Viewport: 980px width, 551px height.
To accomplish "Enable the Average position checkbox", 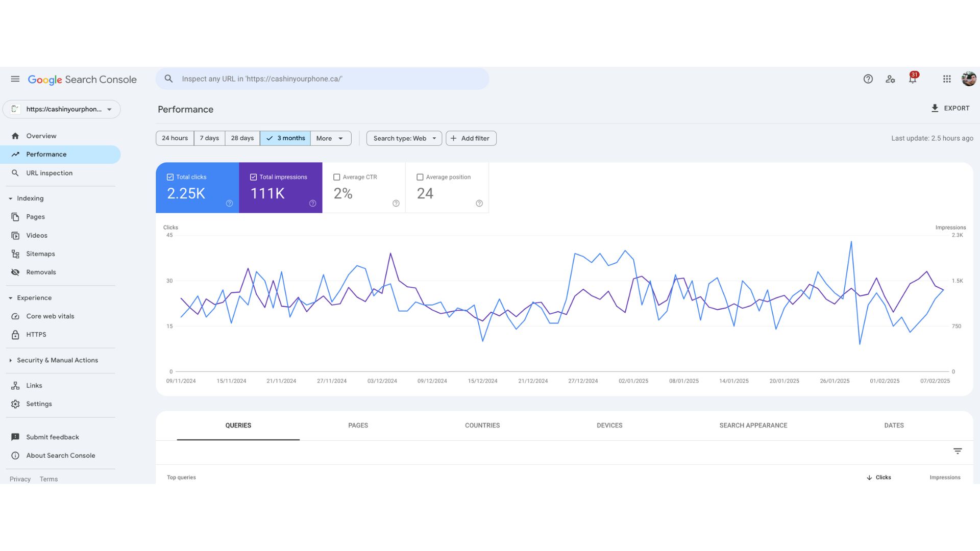I will tap(420, 177).
